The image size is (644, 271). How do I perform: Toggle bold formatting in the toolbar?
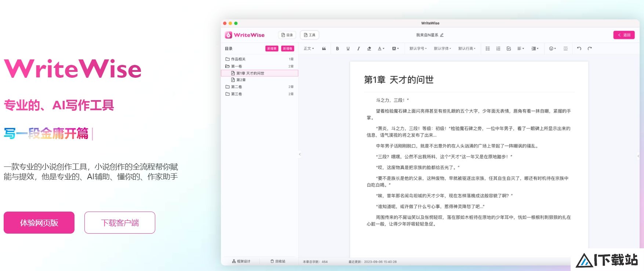[x=337, y=48]
